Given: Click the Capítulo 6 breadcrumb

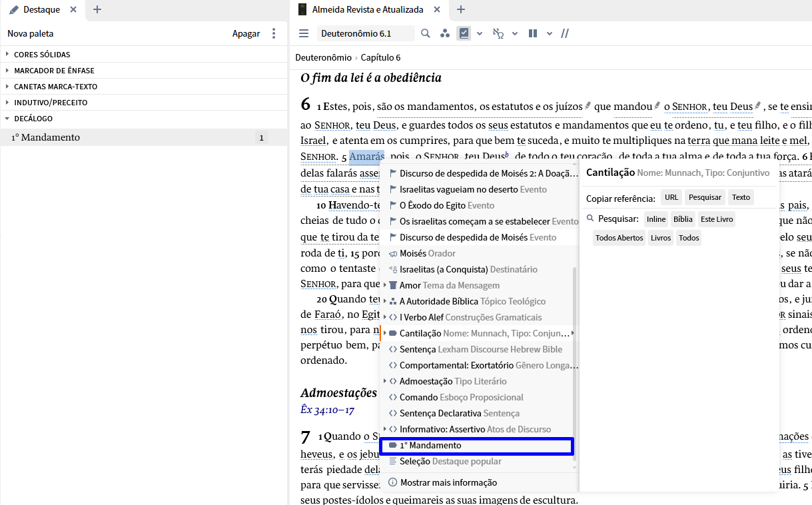Looking at the screenshot, I should coord(381,58).
